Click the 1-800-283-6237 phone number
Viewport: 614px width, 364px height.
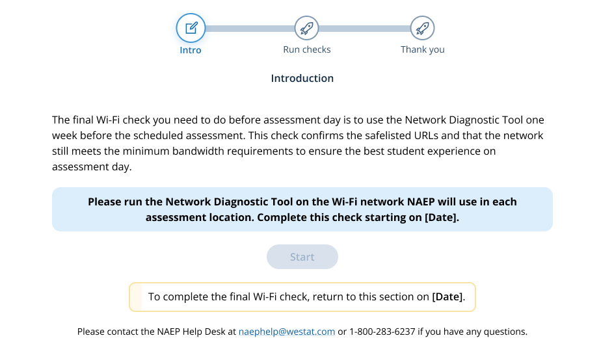click(x=382, y=331)
